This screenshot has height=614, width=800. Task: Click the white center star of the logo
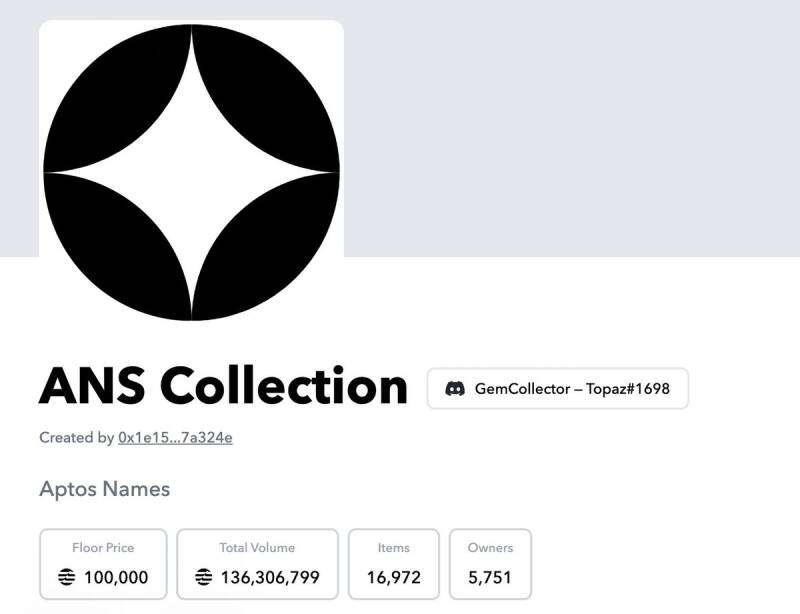coord(191,172)
